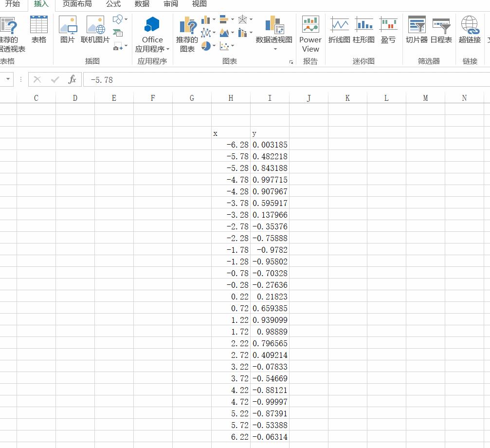This screenshot has width=490, height=448.
Task: Insert 盈亏 win/loss sparkline
Action: click(x=388, y=29)
